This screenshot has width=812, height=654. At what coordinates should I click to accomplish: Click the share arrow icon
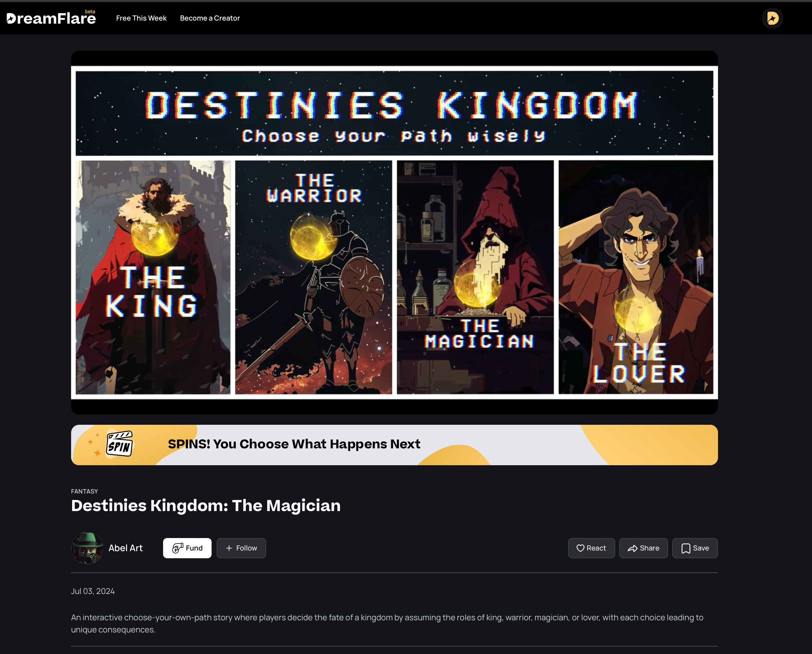632,548
